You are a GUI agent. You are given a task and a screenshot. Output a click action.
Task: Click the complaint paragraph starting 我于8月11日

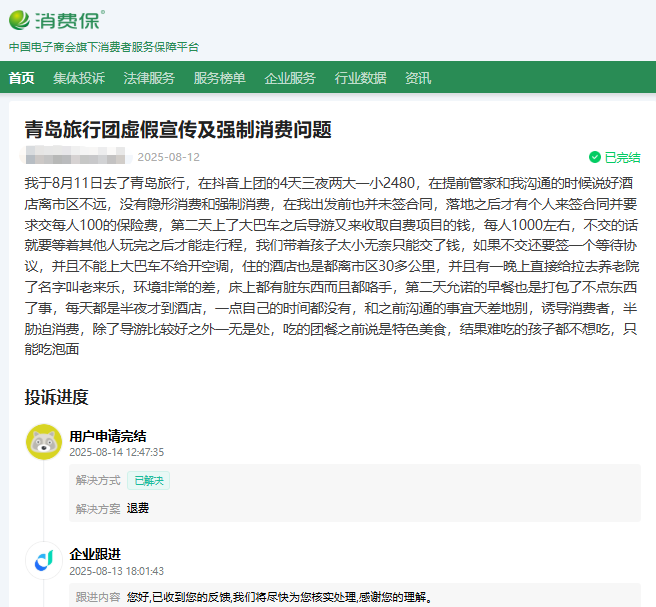[332, 266]
